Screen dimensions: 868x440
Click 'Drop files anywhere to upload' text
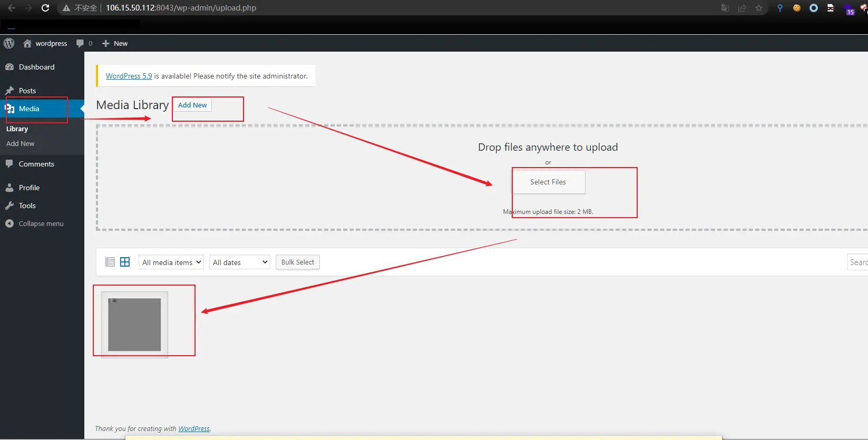click(548, 147)
